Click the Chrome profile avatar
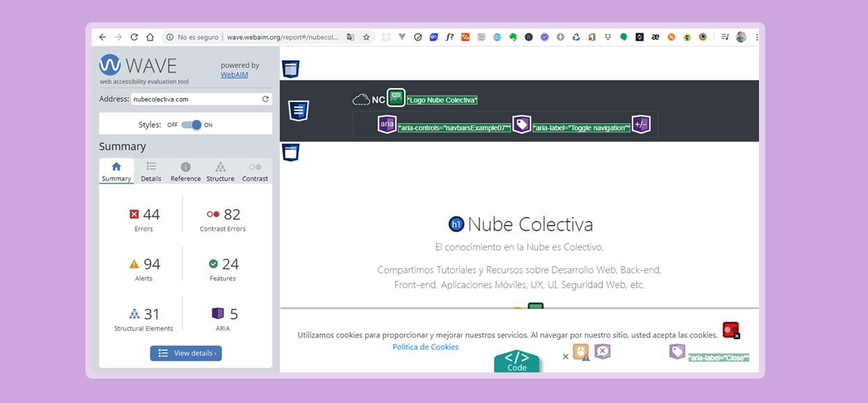This screenshot has height=403, width=868. pyautogui.click(x=741, y=37)
